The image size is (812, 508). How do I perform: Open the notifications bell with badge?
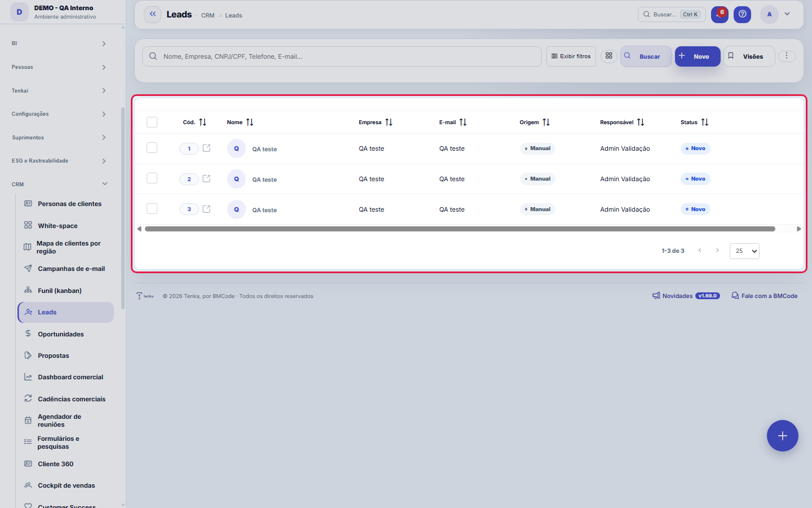(720, 15)
